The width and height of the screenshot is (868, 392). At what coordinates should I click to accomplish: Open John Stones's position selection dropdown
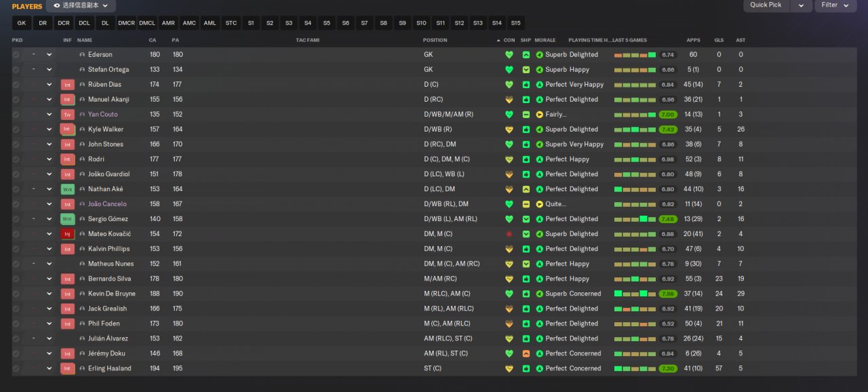point(49,144)
